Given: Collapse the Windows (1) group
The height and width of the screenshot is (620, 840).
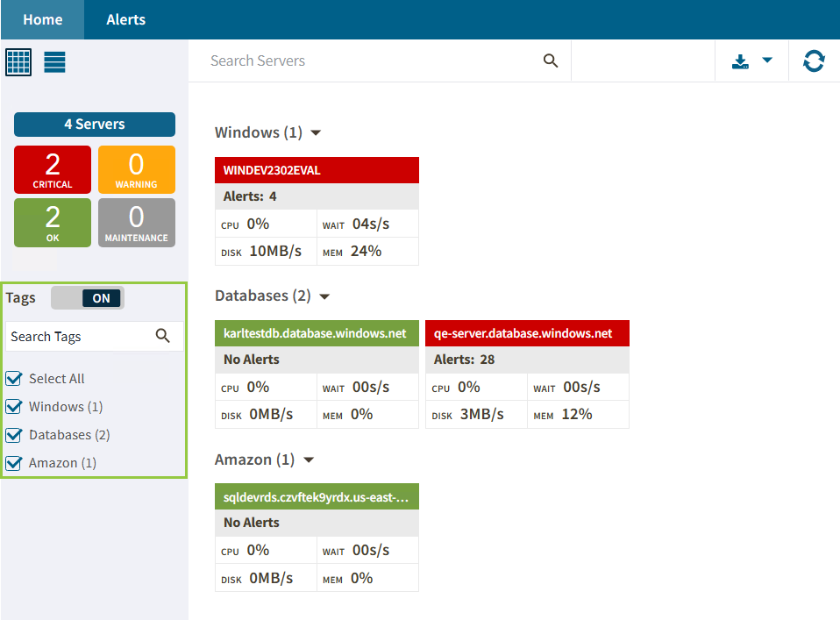Looking at the screenshot, I should pos(317,133).
